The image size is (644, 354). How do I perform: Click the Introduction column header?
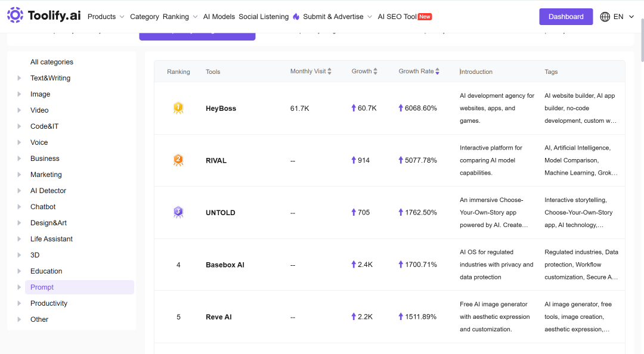(476, 72)
